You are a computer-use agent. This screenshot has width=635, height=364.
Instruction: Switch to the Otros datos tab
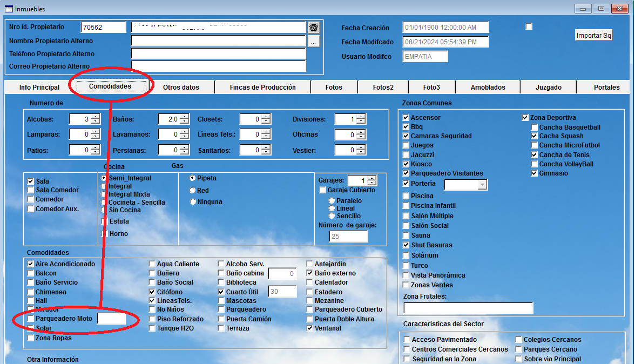[181, 87]
